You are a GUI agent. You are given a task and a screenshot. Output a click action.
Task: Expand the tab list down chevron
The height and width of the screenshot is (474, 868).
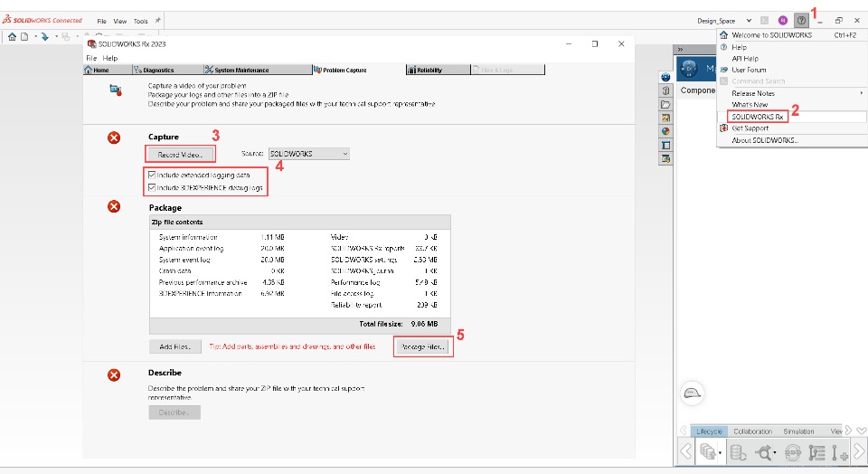pos(861,431)
